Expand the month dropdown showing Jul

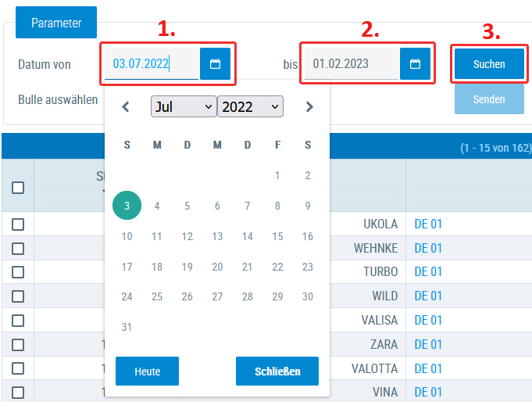[184, 107]
